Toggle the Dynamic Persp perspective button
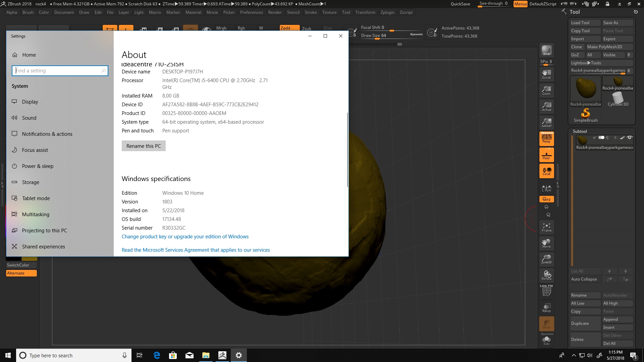 pyautogui.click(x=546, y=138)
